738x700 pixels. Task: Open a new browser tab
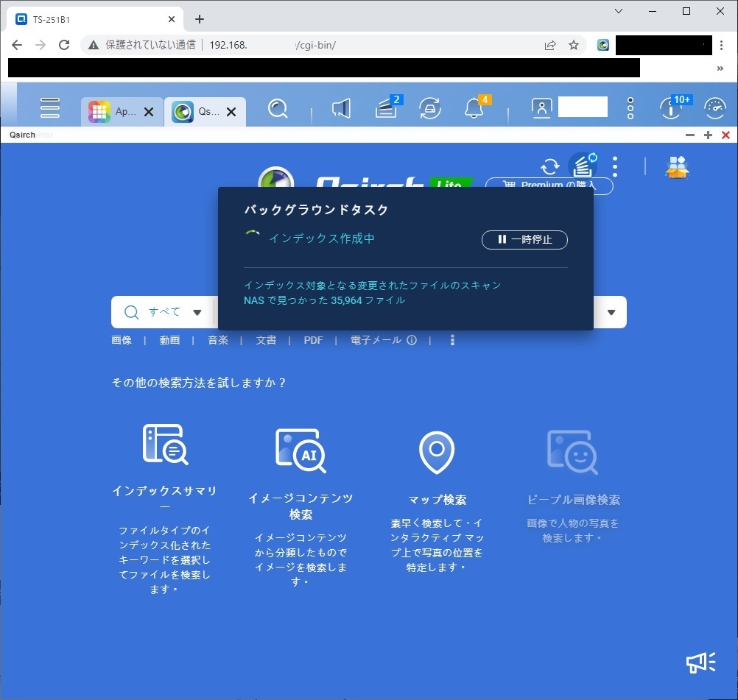200,19
